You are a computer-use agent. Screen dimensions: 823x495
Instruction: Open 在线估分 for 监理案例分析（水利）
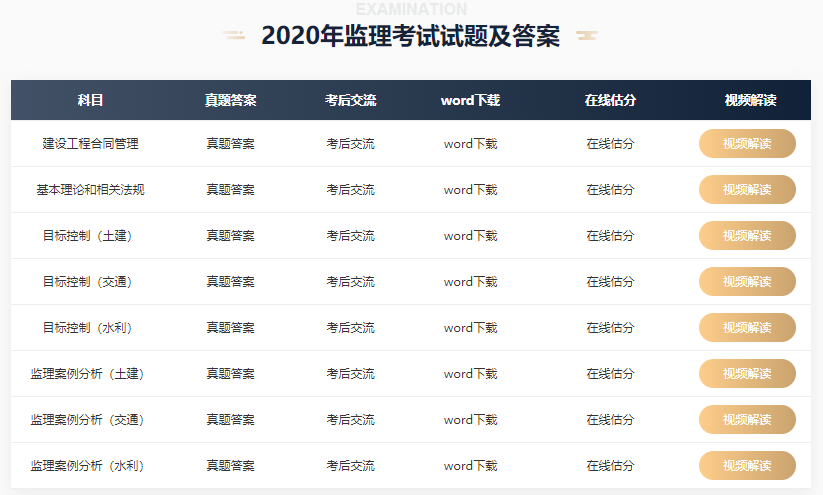click(610, 466)
